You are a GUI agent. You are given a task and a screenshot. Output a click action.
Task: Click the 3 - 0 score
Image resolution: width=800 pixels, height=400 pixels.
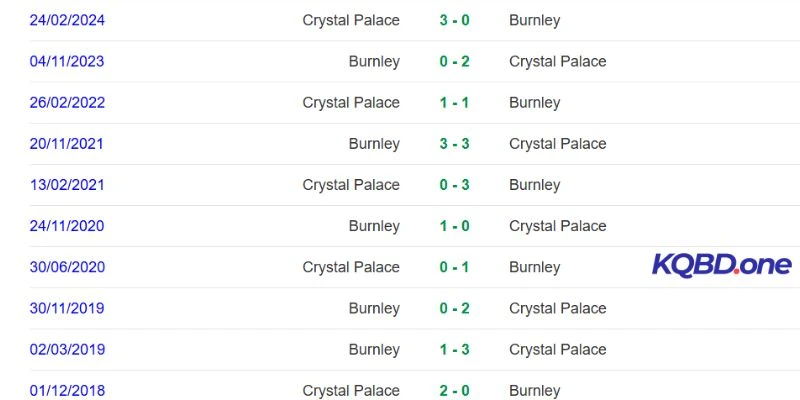point(454,20)
